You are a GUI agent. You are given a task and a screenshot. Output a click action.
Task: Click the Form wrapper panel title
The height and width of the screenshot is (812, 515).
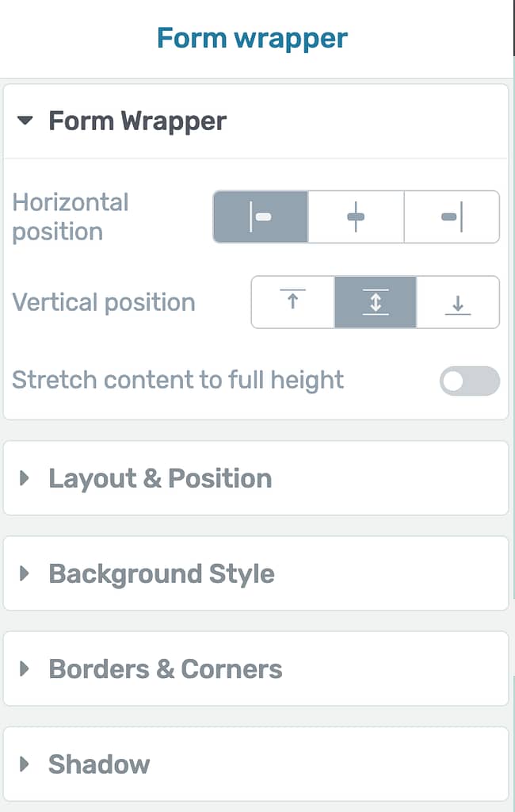tap(252, 38)
